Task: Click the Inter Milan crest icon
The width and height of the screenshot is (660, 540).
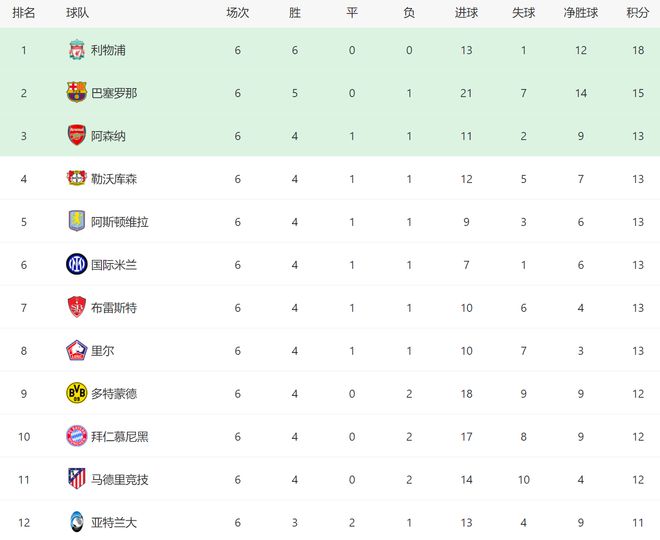Action: [77, 264]
